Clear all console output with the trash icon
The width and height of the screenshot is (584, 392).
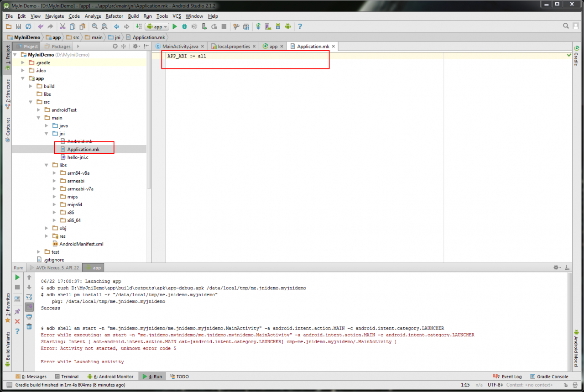coord(29,326)
